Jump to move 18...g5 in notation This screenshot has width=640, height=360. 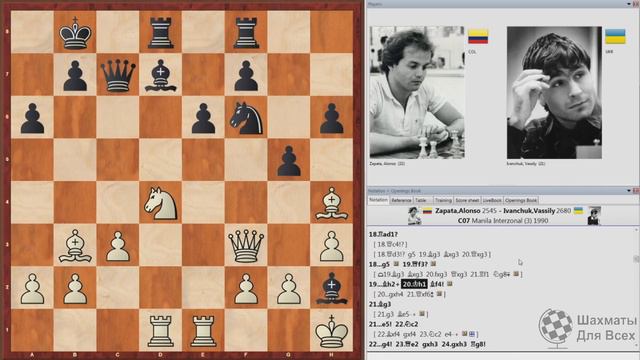(379, 264)
